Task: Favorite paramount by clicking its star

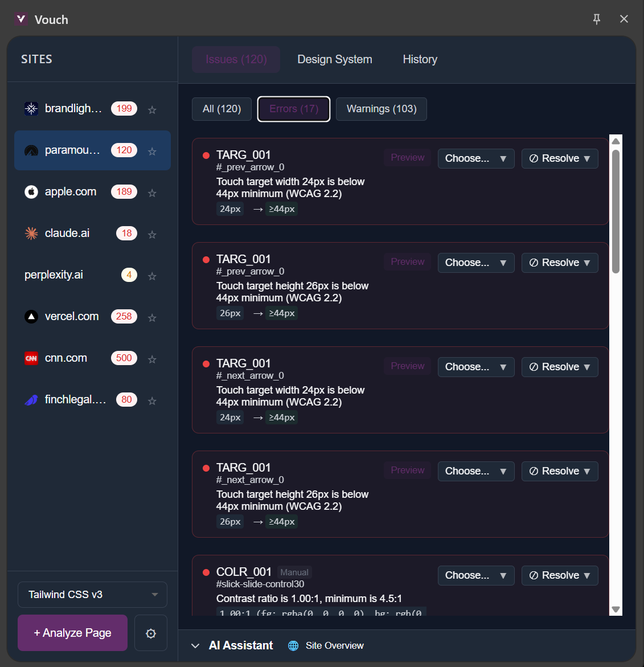Action: coord(152,151)
